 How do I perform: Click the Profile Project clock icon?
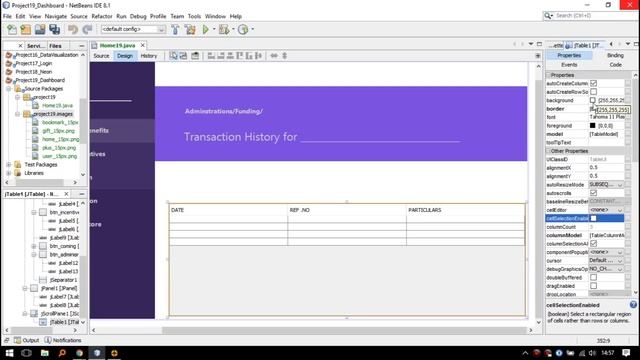pos(243,29)
